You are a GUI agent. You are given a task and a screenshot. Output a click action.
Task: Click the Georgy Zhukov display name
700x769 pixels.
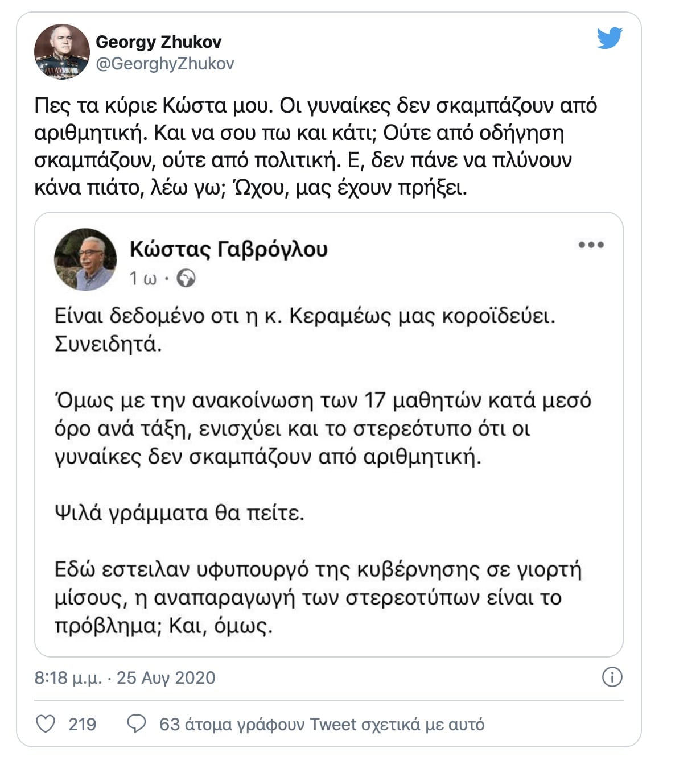[158, 42]
